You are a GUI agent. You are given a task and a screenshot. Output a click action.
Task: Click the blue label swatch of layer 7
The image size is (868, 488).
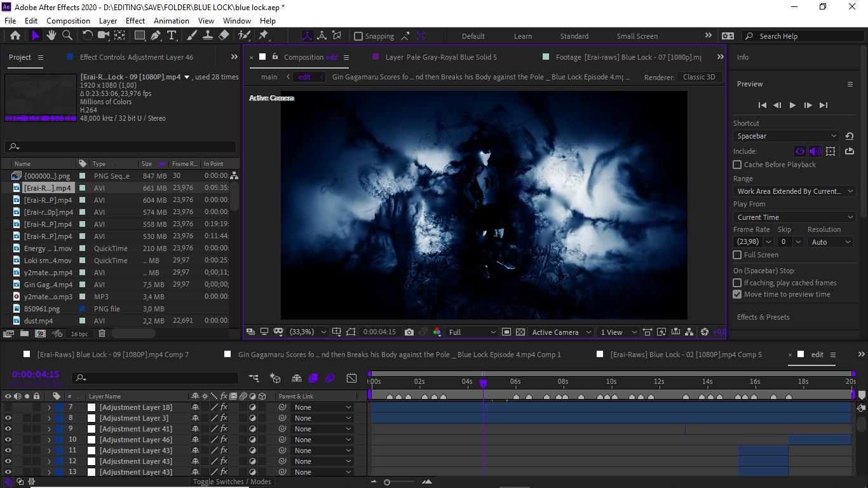tap(60, 407)
